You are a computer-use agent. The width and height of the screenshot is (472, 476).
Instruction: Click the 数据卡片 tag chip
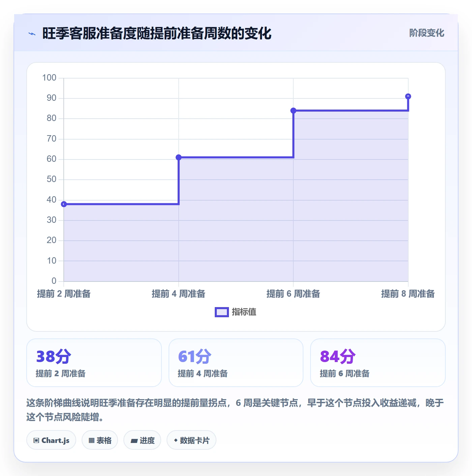pos(191,440)
